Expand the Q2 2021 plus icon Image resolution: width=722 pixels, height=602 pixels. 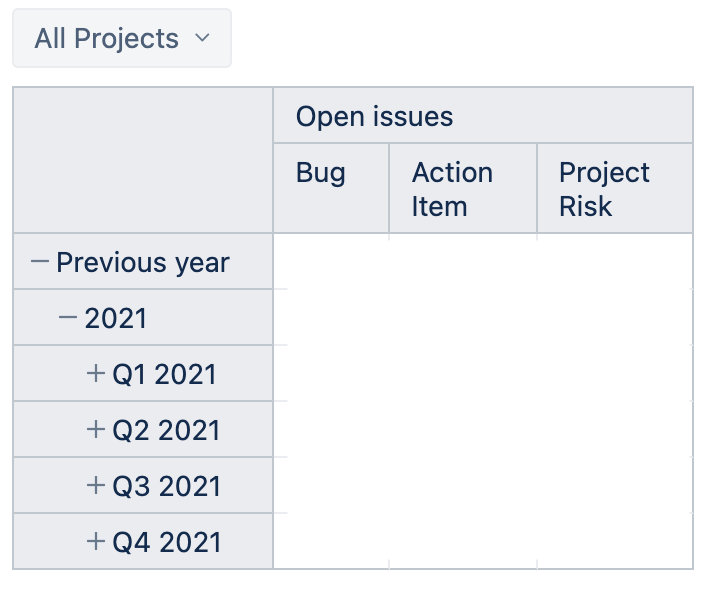(96, 430)
